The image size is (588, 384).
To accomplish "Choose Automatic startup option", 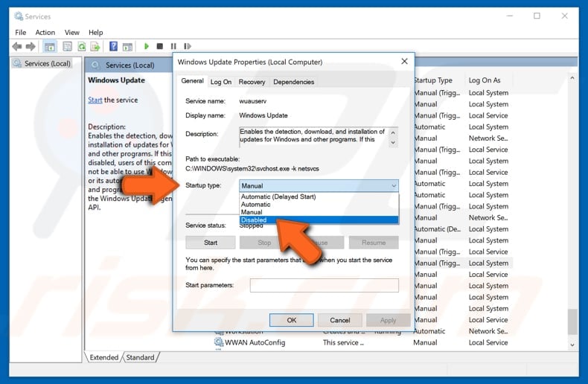I will tap(319, 205).
